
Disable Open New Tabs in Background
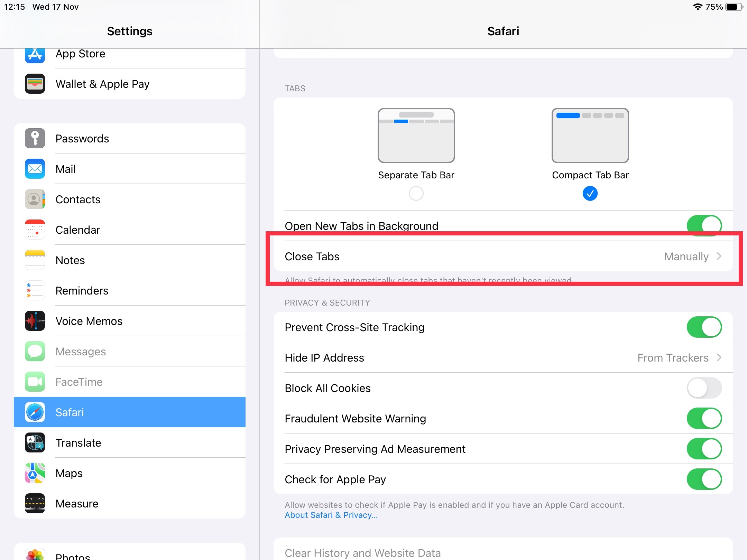[704, 225]
